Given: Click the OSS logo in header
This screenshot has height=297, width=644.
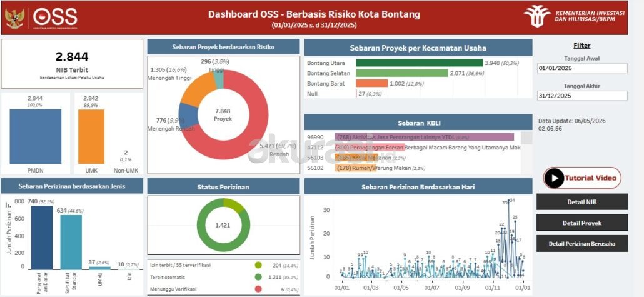Looking at the screenshot, I should (56, 18).
